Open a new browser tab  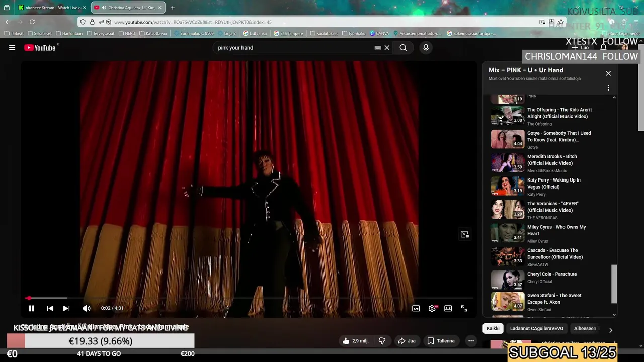pos(173,8)
